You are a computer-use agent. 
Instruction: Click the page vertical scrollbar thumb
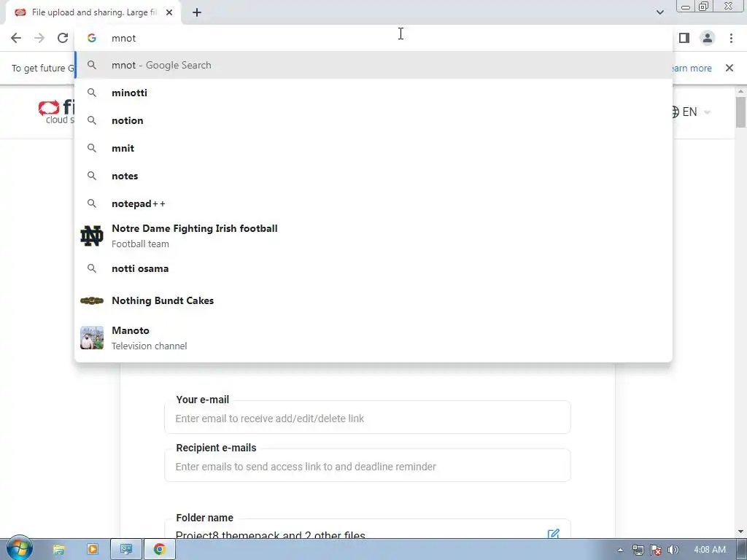(740, 112)
